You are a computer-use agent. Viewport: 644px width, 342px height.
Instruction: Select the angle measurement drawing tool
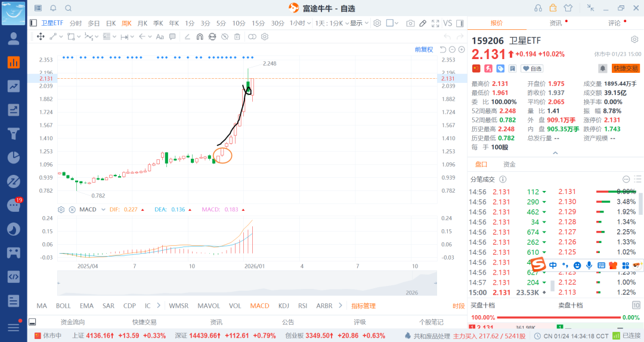click(x=187, y=36)
